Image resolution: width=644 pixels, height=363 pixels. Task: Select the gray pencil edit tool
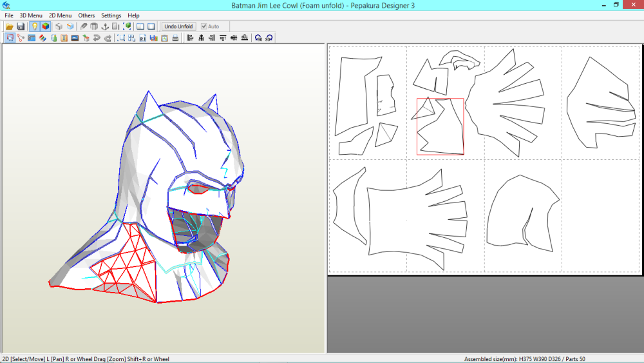pyautogui.click(x=83, y=26)
